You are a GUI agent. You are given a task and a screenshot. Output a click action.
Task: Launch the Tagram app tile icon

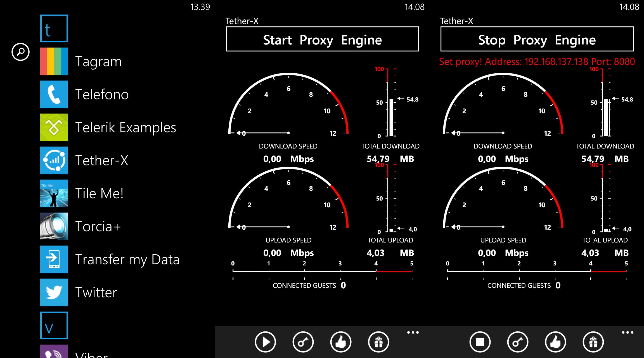click(x=54, y=61)
